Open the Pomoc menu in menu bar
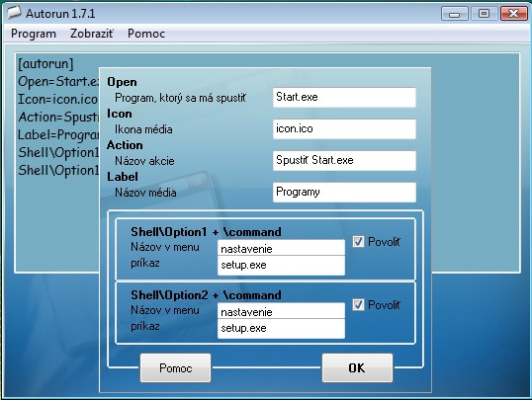532x400 pixels. coord(146,34)
